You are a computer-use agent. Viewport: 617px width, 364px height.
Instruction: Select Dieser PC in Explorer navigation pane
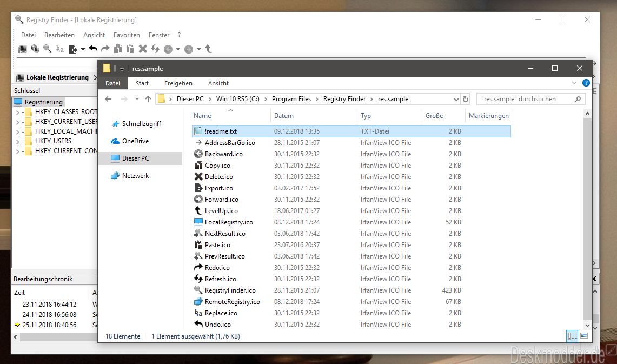(140, 158)
